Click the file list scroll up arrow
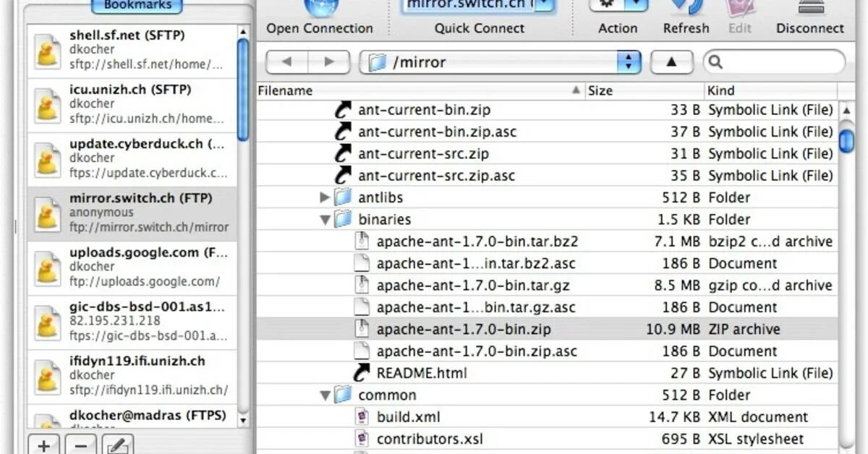Viewport: 868px width, 454px height. pos(846,111)
